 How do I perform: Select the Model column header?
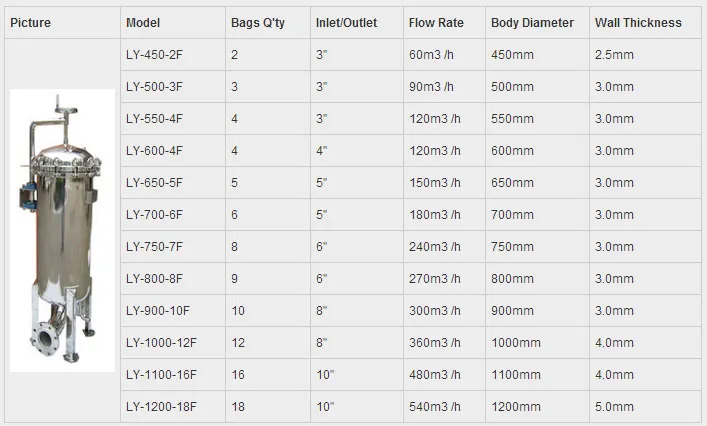tap(145, 22)
